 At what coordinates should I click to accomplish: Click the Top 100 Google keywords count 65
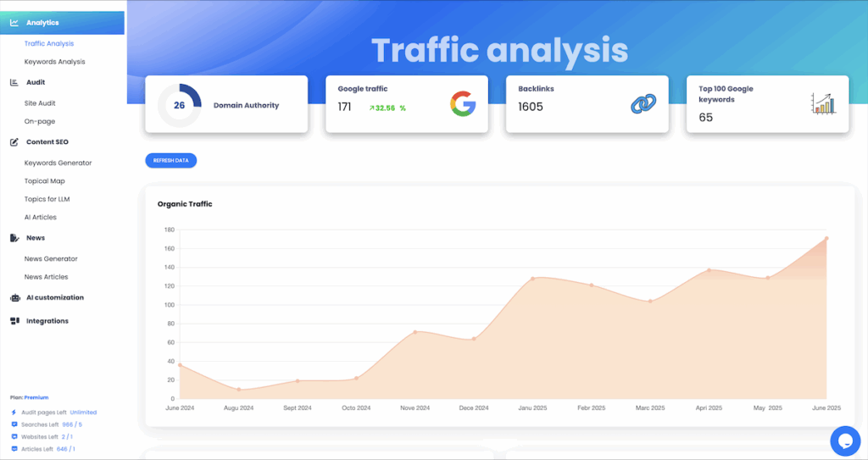point(706,118)
